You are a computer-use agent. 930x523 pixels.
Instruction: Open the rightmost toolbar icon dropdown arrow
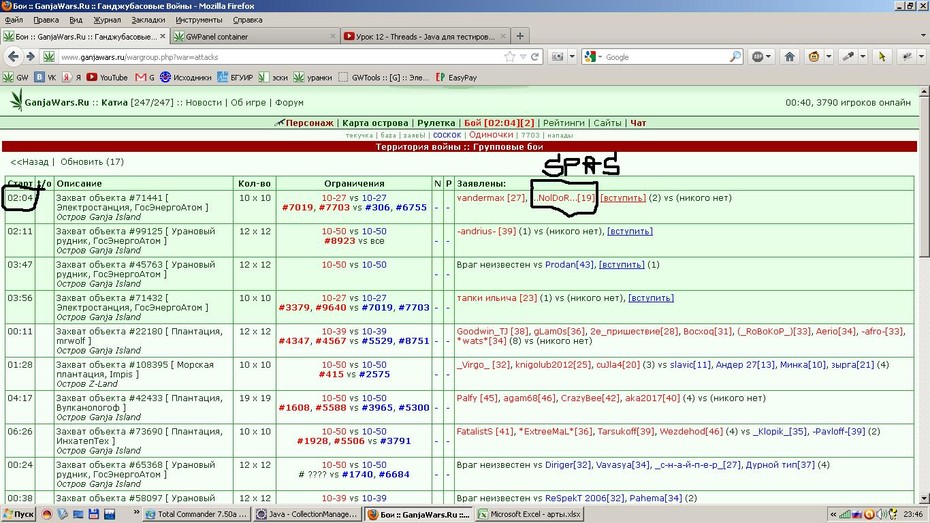tap(921, 57)
